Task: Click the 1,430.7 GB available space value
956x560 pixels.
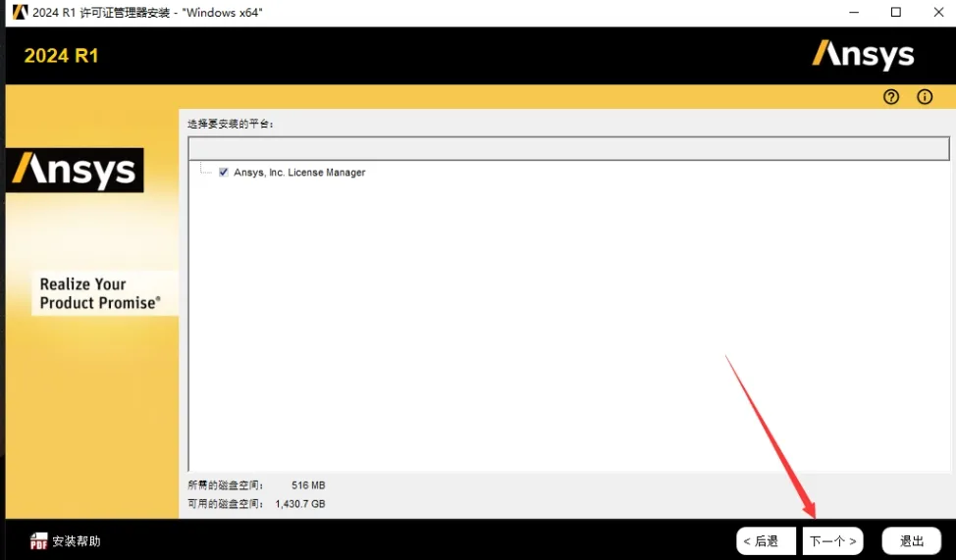Action: click(x=300, y=504)
